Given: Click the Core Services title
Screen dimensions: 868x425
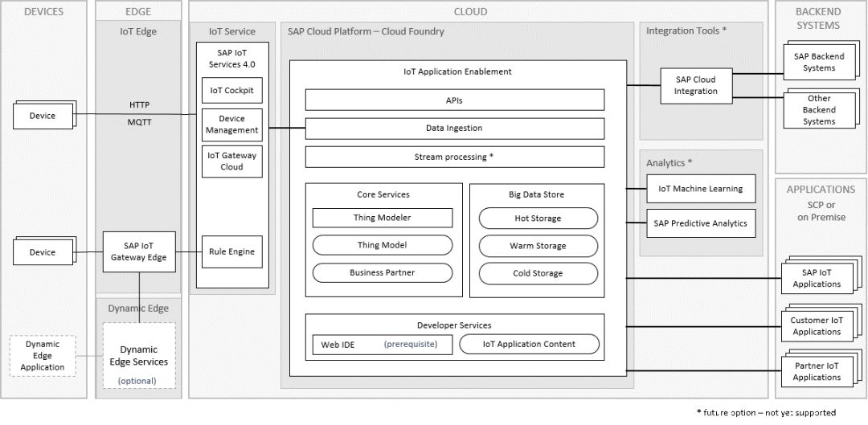Looking at the screenshot, I should tap(383, 194).
